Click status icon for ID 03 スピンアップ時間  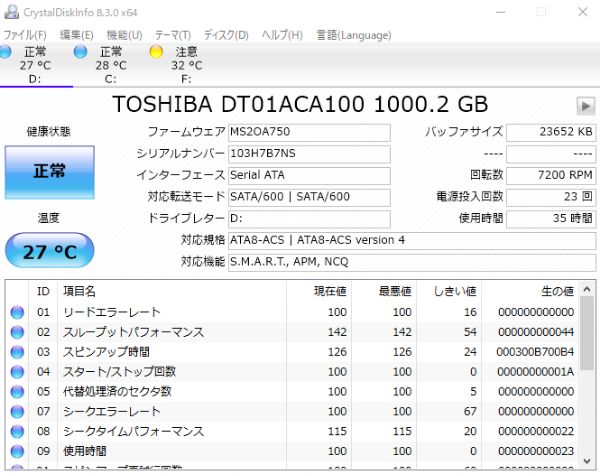pyautogui.click(x=17, y=352)
